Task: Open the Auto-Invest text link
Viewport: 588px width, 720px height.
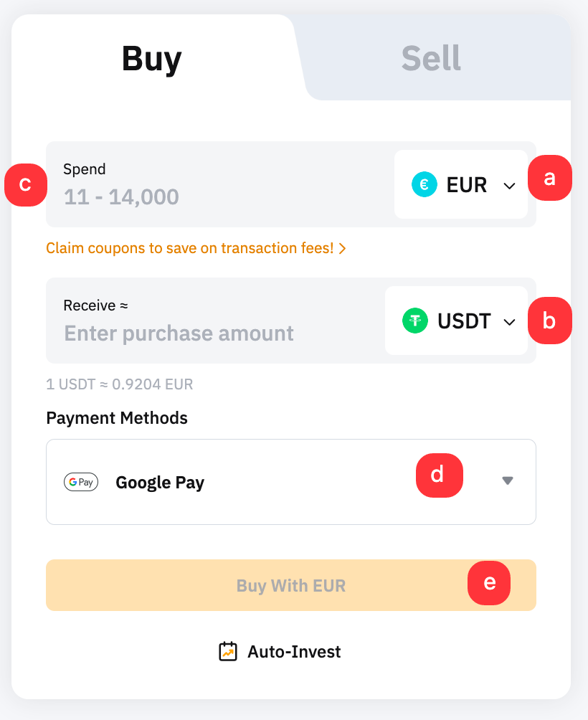Action: tap(294, 651)
